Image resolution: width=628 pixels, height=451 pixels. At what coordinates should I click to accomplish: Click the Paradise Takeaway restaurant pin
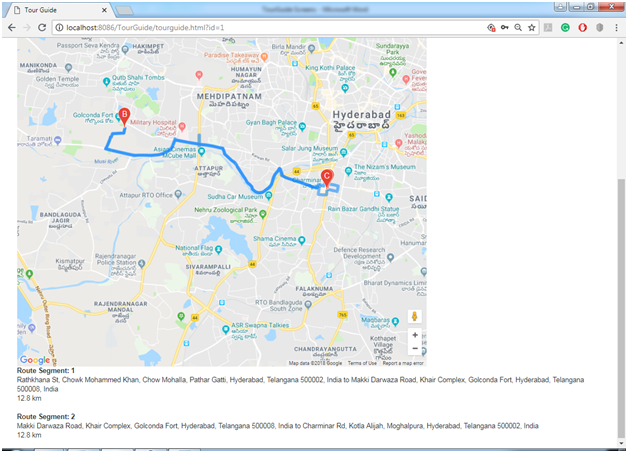point(264,57)
